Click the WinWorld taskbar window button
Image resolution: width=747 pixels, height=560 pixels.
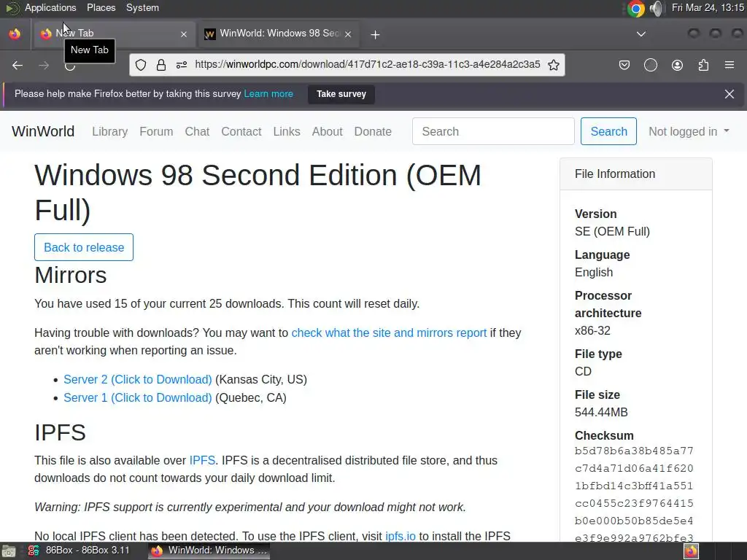[209, 551]
